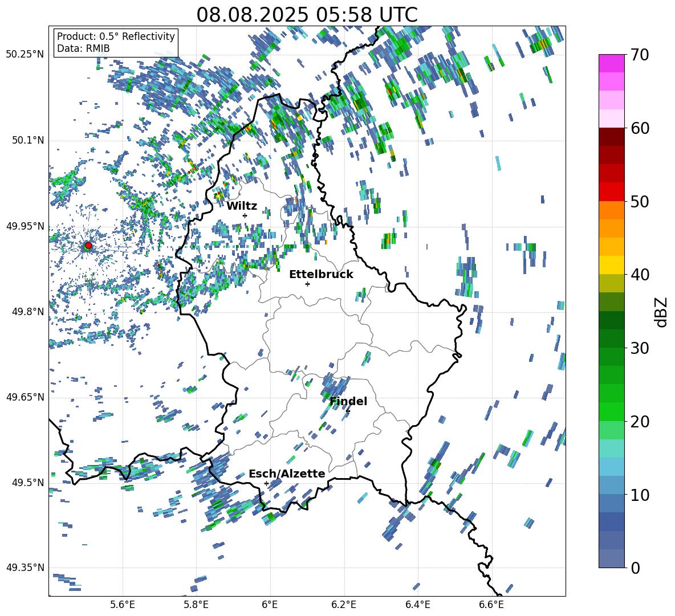Click the cross marker below Findel
Viewport: 675px width, 616px height.
348,411
